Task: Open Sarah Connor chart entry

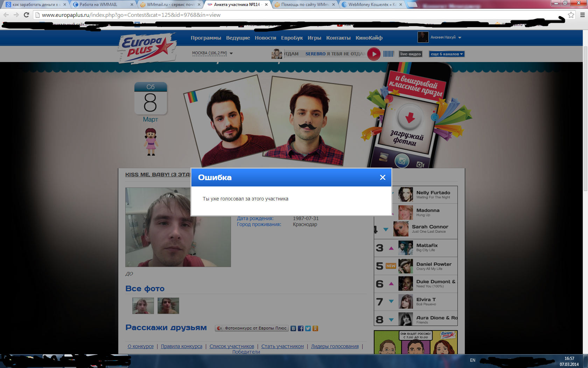Action: [x=416, y=229]
